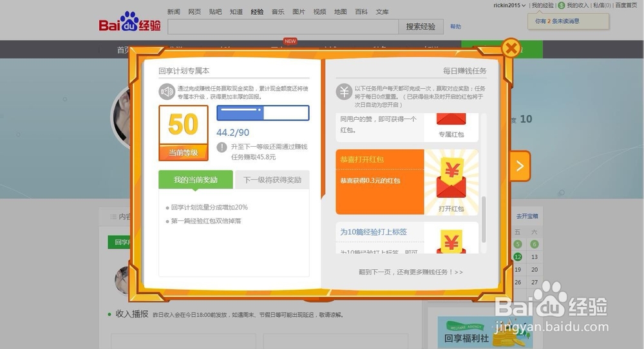Open the 文库 nav link
The image size is (644, 349).
[x=382, y=12]
